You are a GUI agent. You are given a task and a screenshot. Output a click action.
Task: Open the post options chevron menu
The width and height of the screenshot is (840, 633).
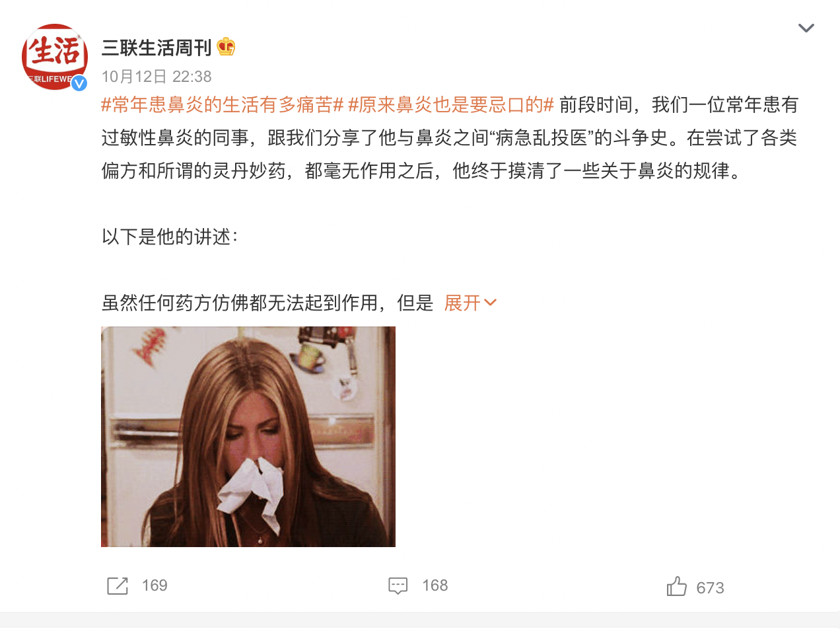coord(806,28)
